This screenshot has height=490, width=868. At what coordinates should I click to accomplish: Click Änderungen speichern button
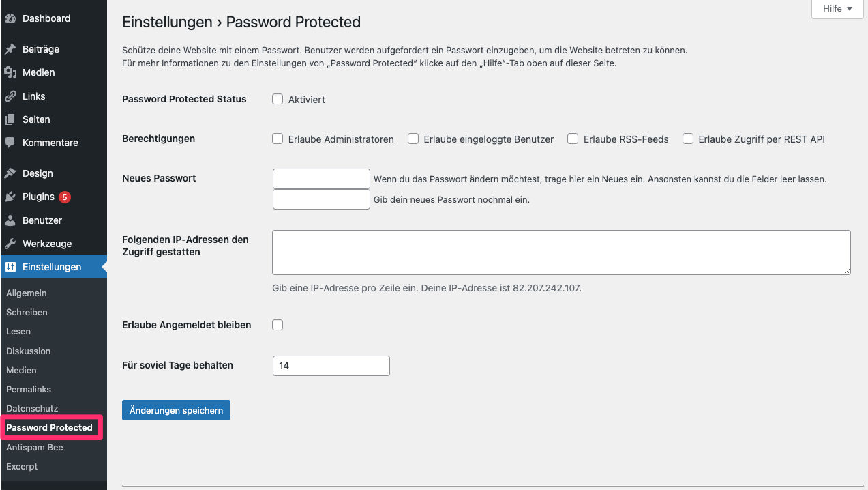(x=176, y=410)
